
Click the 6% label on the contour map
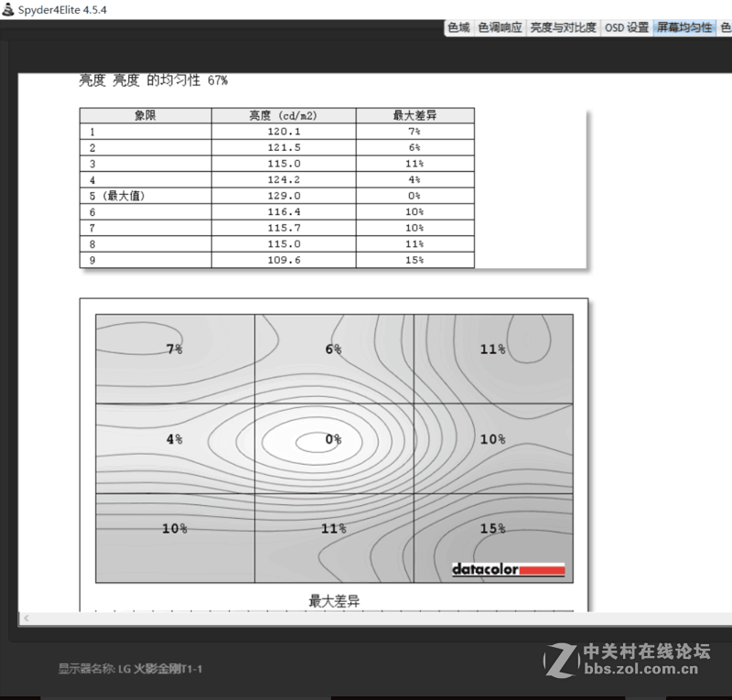tap(333, 349)
